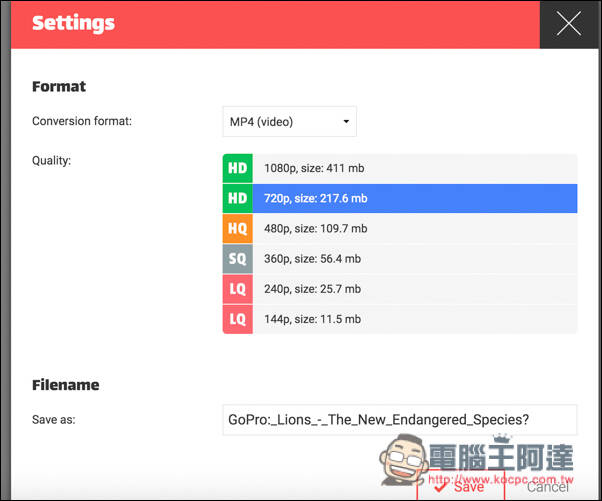The width and height of the screenshot is (602, 501).
Task: Choose the 360p, size: 56.4 mb option
Action: tap(400, 259)
